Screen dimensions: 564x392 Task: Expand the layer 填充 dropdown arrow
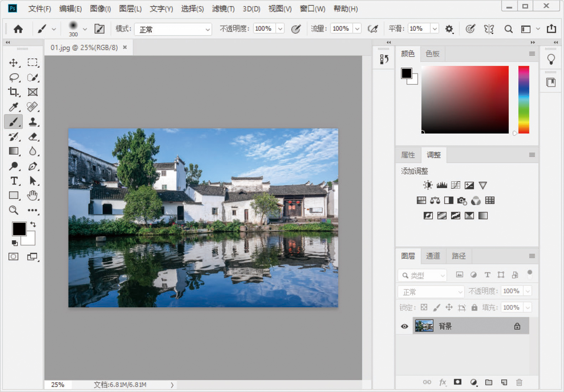click(x=528, y=307)
